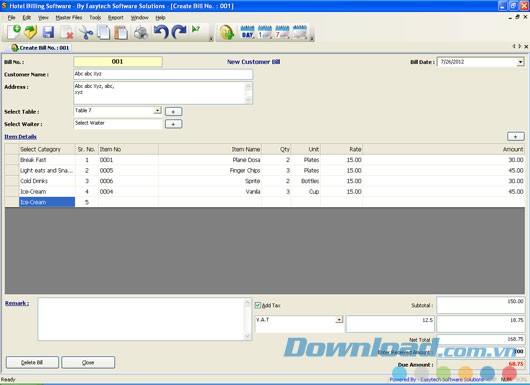
Task: Click the Bottles unit cell
Action: pyautogui.click(x=306, y=181)
